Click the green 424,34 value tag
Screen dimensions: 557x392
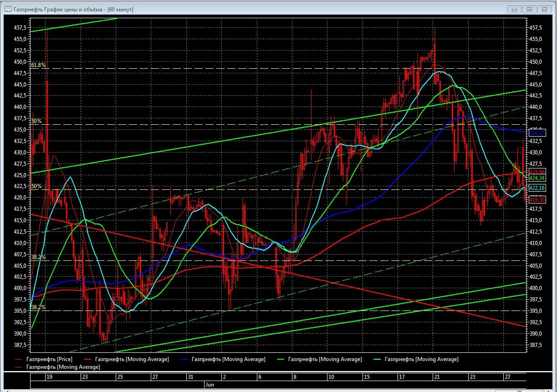(x=537, y=178)
